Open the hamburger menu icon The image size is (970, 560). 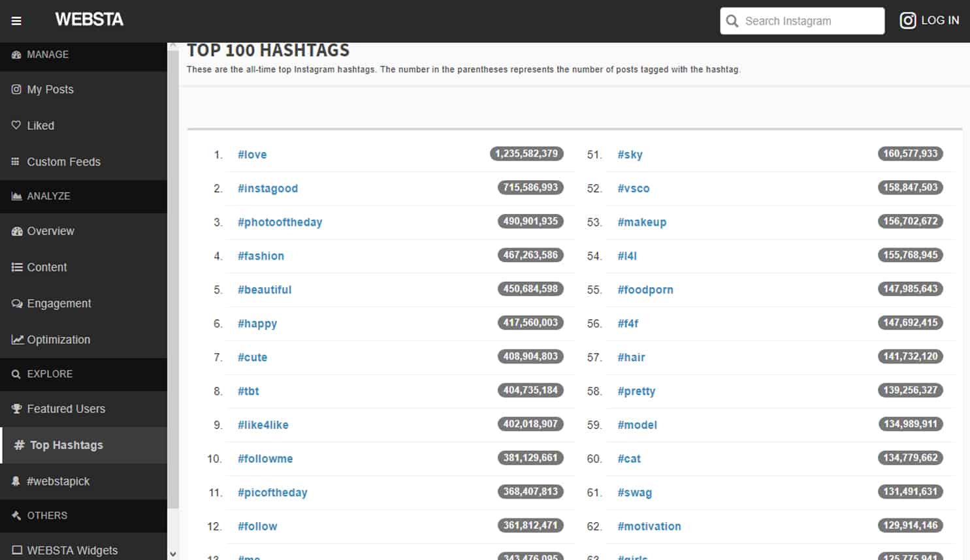(16, 21)
